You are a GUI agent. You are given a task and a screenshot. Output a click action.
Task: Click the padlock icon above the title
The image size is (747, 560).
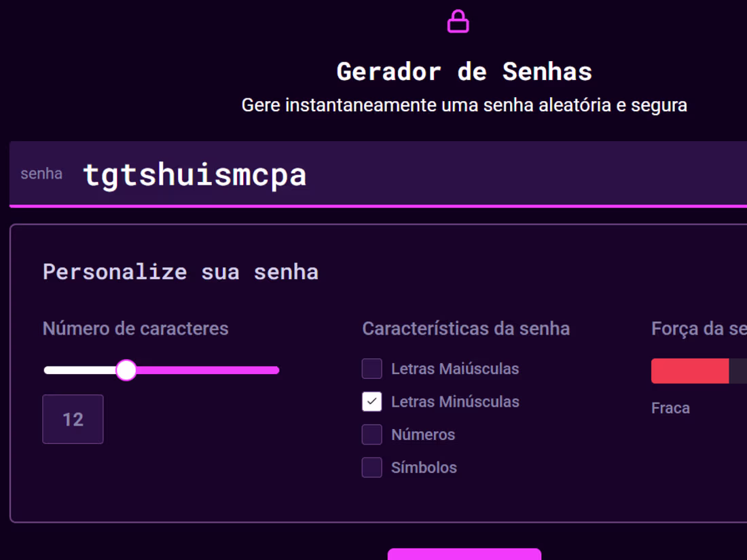pyautogui.click(x=458, y=20)
